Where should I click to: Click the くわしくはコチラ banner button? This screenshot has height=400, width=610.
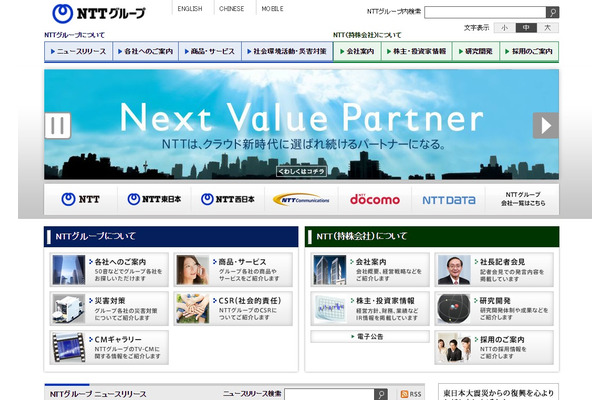click(303, 170)
